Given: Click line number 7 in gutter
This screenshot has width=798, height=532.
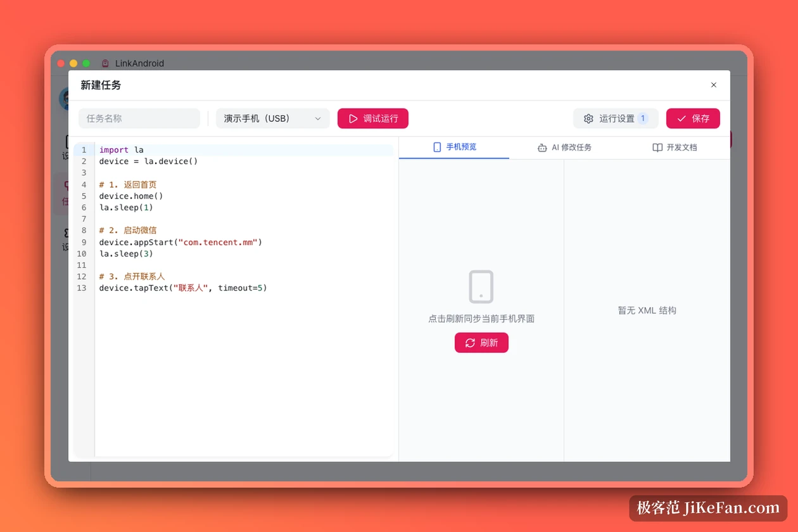Looking at the screenshot, I should click(x=84, y=218).
